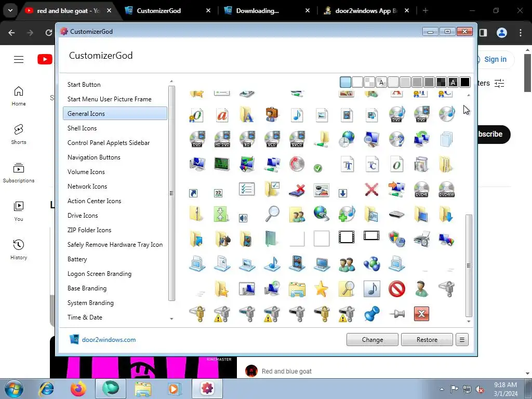Choose the light blue preview background swatch
The width and height of the screenshot is (532, 399).
345,82
